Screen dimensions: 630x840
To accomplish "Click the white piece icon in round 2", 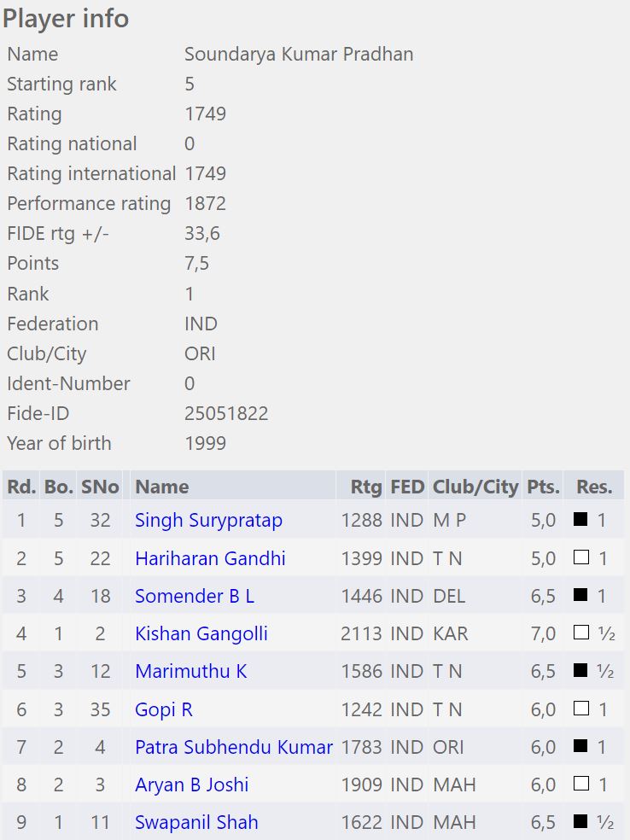I will coord(581,557).
